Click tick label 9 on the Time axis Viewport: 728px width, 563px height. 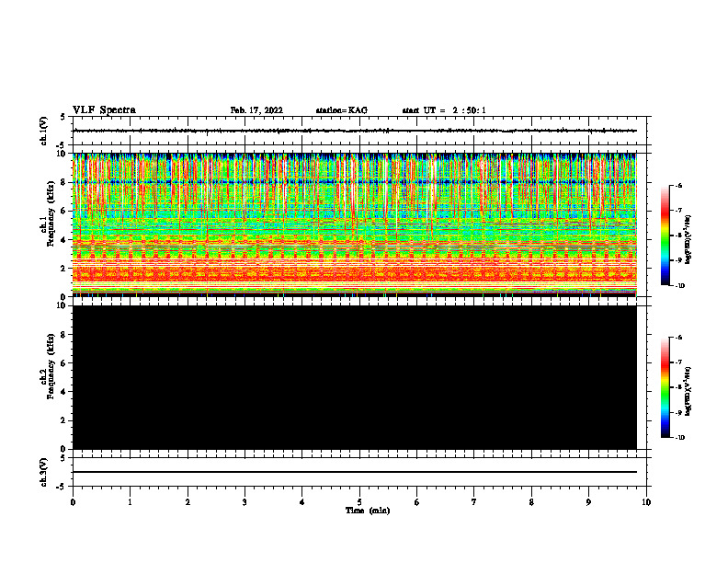point(588,502)
